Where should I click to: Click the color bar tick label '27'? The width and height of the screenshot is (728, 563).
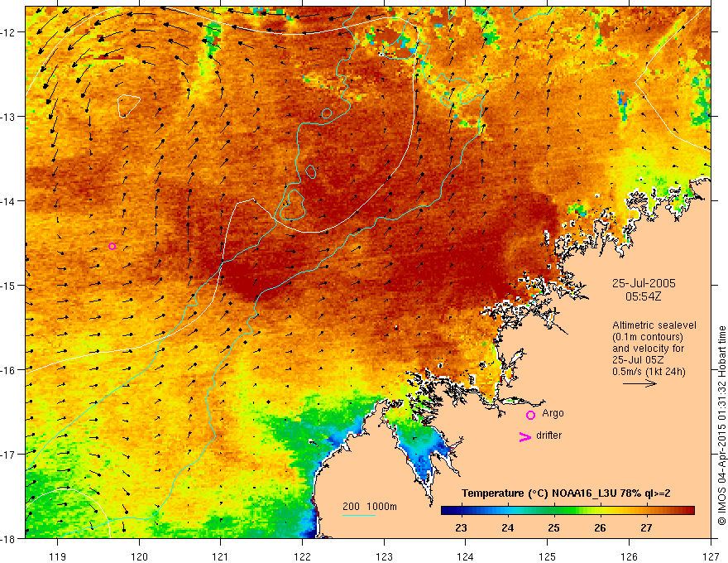(x=646, y=528)
